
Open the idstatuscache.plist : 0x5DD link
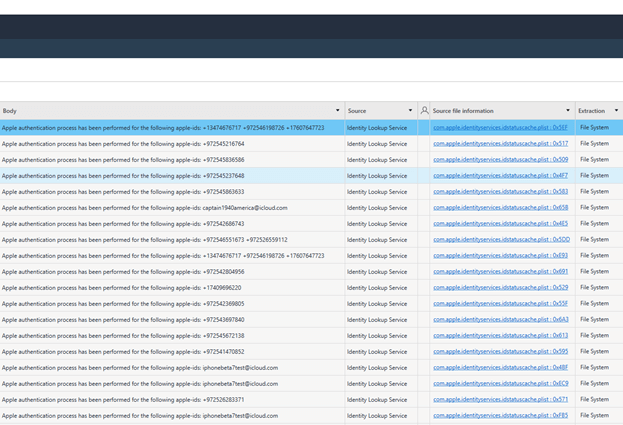500,240
